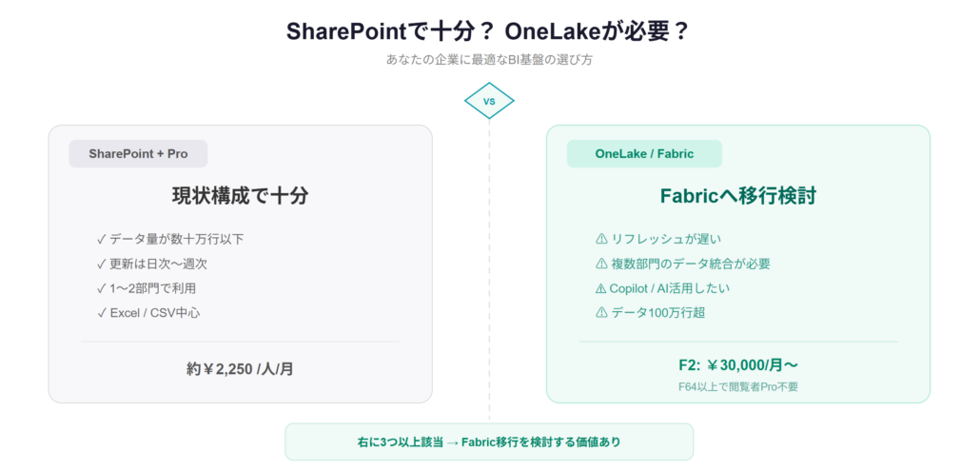Click the 現状構成で十分 heading
This screenshot has width=980, height=471.
(x=240, y=197)
